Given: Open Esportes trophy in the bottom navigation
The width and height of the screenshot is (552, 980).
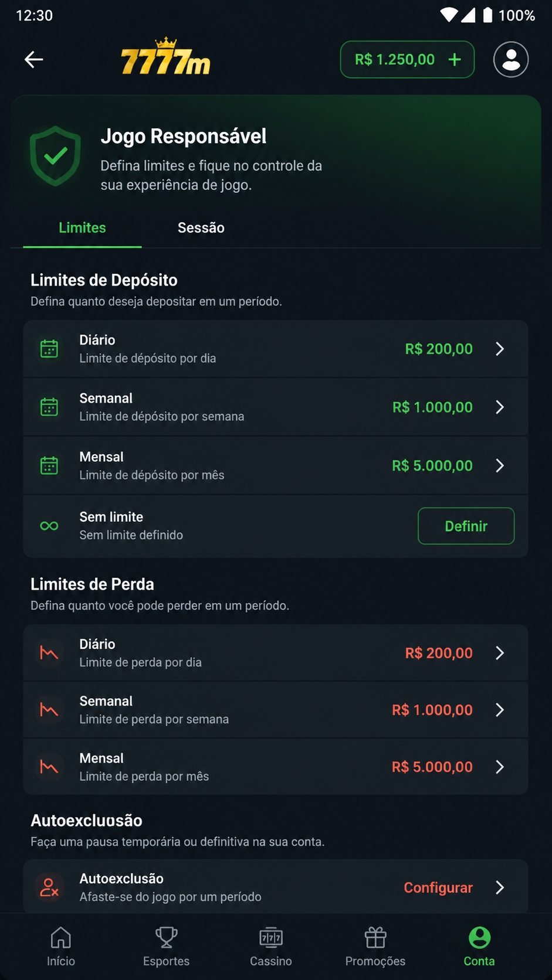Looking at the screenshot, I should coord(166,947).
